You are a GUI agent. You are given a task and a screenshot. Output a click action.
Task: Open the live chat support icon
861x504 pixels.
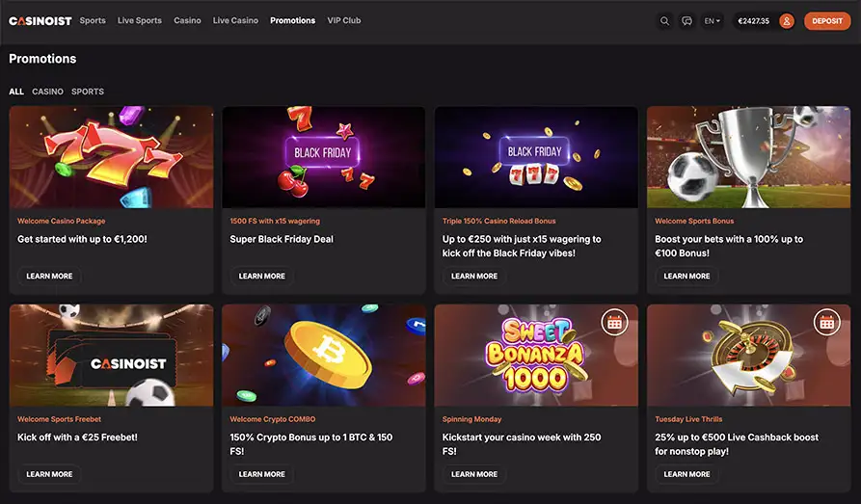[686, 21]
